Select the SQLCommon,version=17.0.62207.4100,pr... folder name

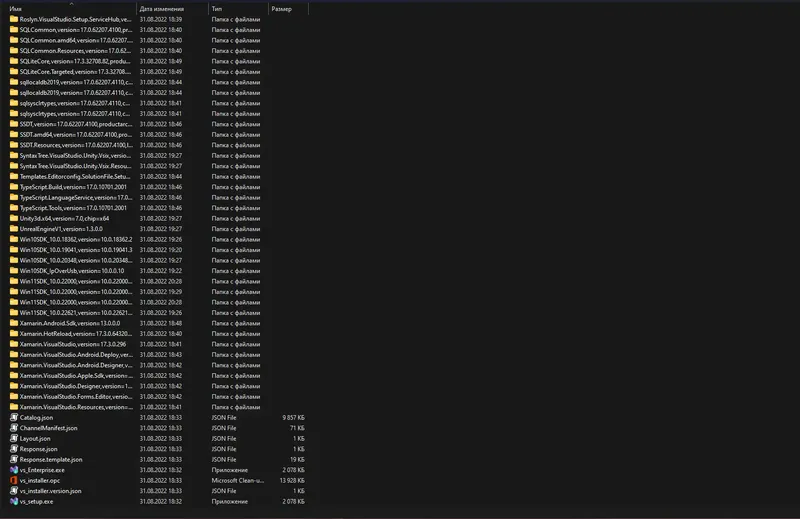[76, 30]
